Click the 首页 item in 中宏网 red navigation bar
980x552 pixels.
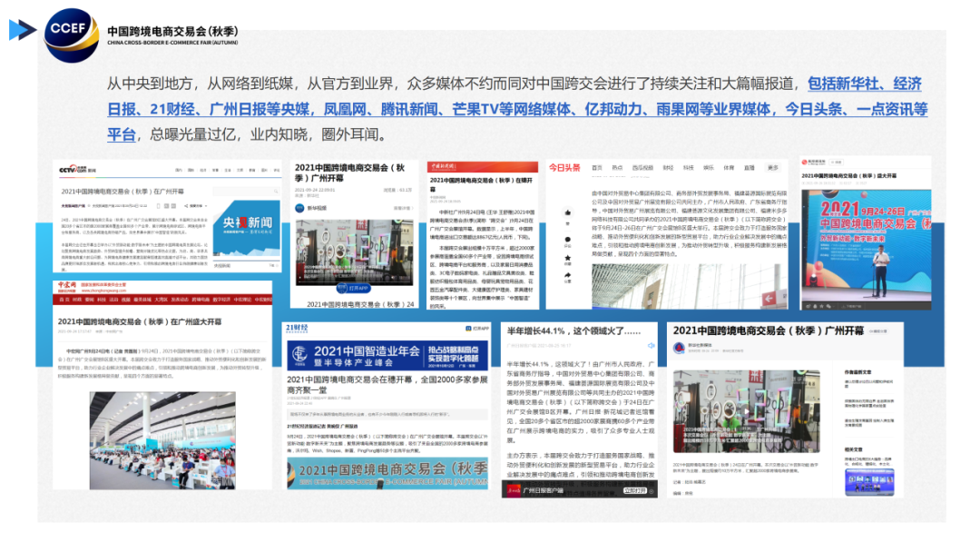pos(64,300)
